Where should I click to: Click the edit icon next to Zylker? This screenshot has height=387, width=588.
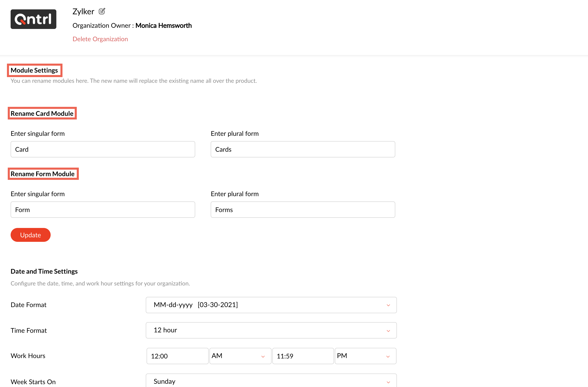(102, 11)
